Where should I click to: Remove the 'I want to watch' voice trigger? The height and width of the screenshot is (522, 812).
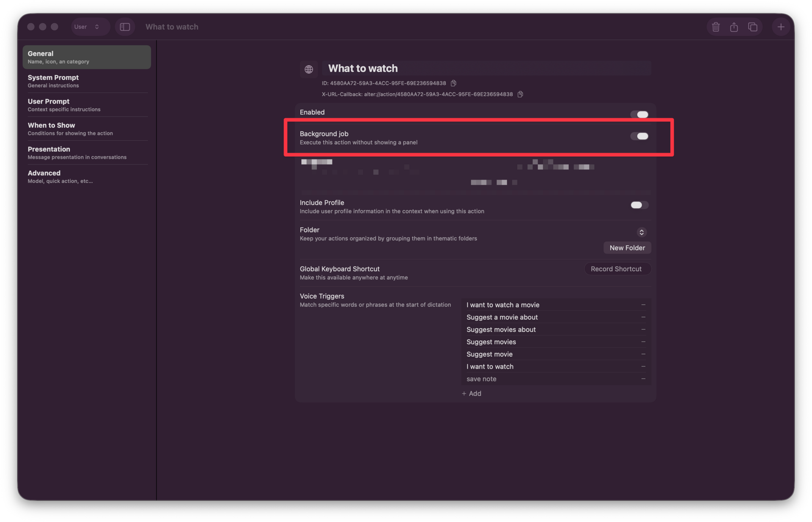tap(643, 366)
